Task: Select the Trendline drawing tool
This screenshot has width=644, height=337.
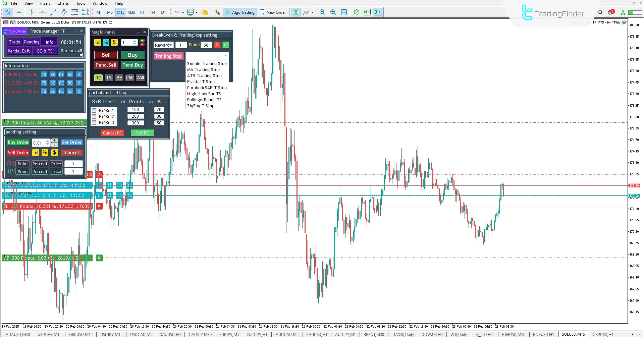Action: click(53, 12)
